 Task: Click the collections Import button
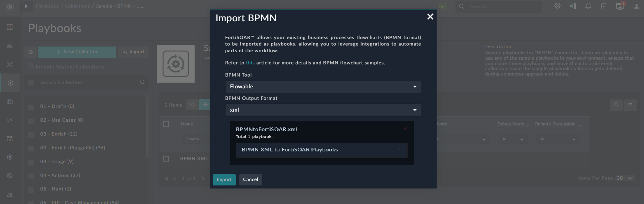pos(133,52)
